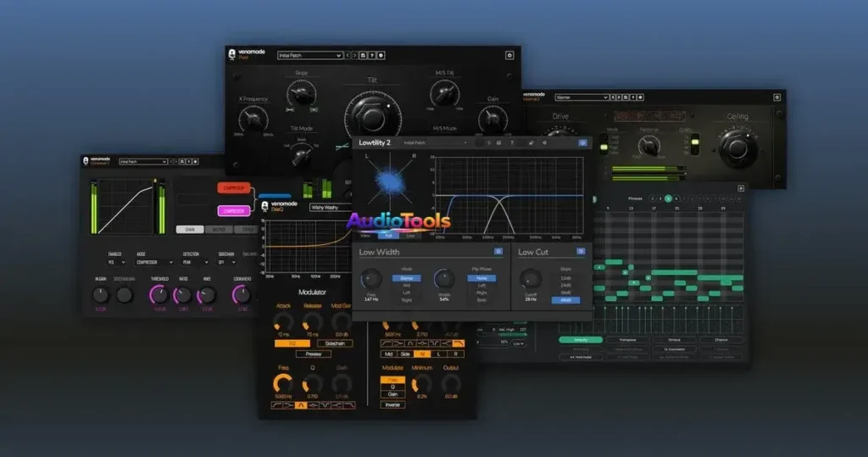The image size is (868, 457).
Task: Select first filter shape in DeeQ right band
Action: 387,343
